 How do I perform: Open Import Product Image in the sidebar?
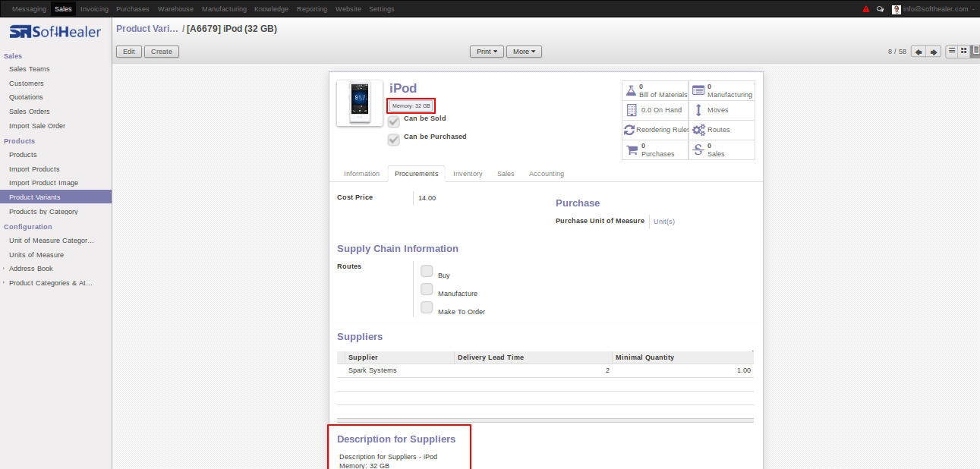tap(43, 183)
